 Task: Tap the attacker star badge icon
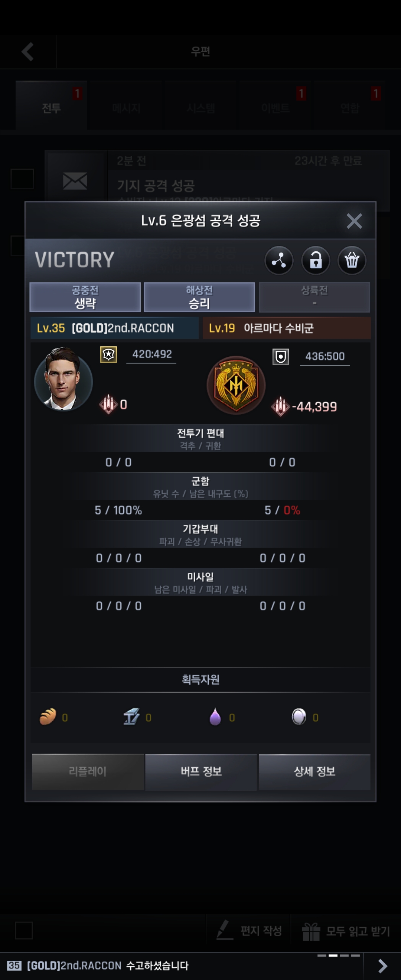(108, 355)
